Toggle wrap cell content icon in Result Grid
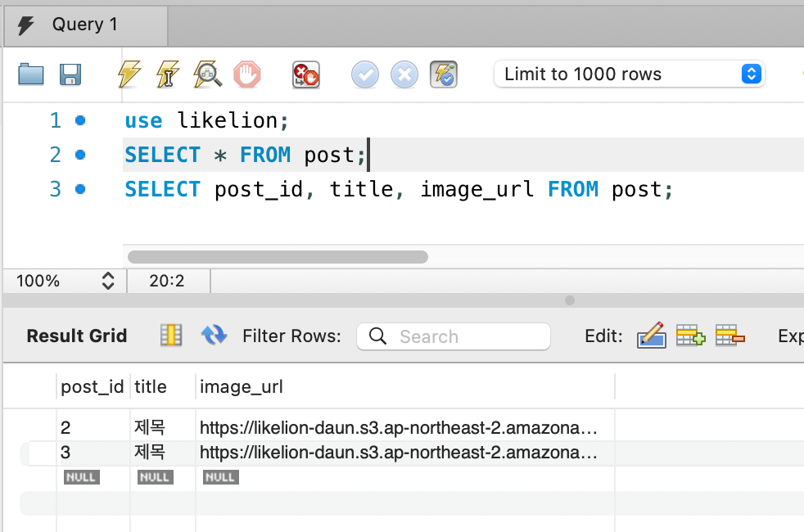804x532 pixels. click(171, 336)
